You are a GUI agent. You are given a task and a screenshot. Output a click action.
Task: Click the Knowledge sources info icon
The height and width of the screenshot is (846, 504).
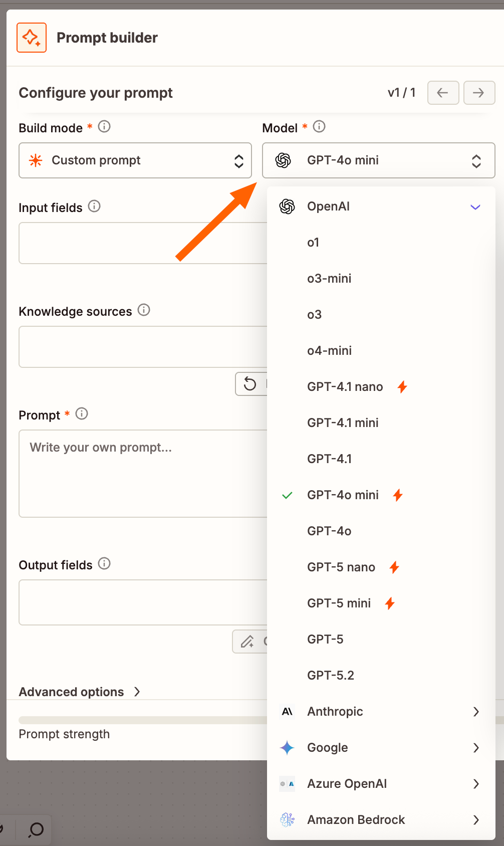click(x=144, y=310)
